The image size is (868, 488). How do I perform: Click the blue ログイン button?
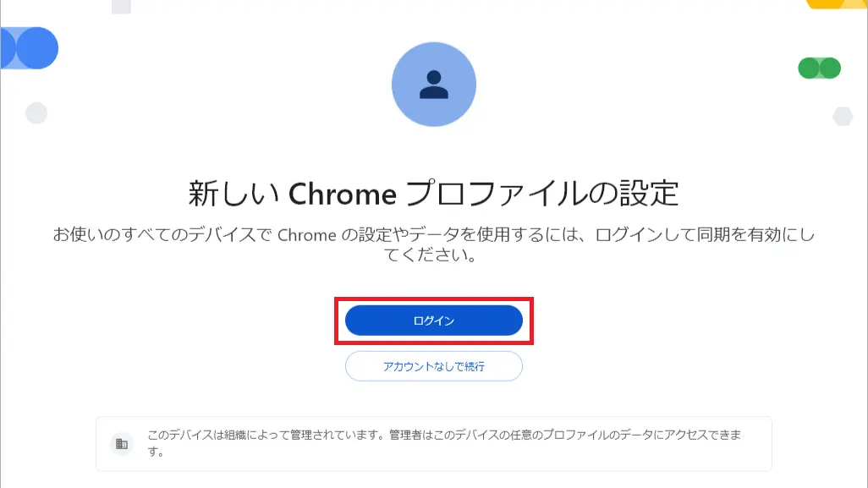click(433, 321)
